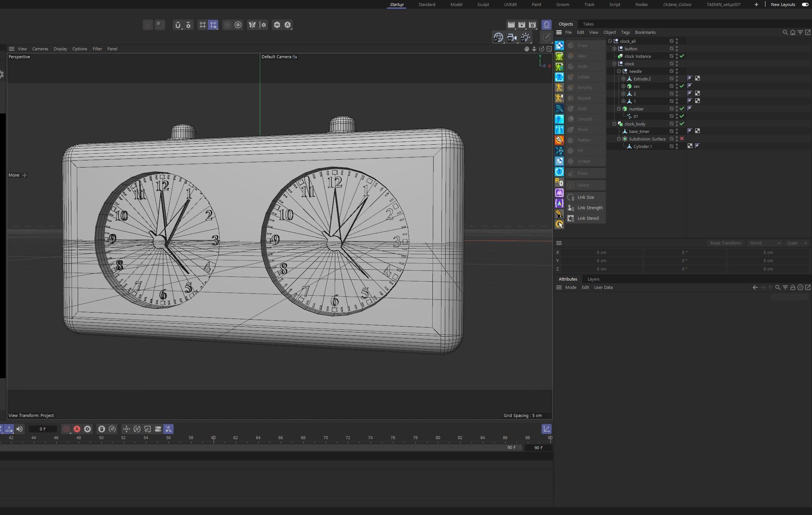
Task: Activate the Workplane grid icon
Action: [x=203, y=25]
